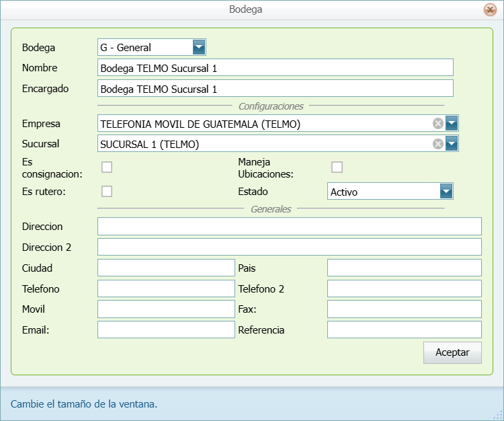Clear the Empresa field with X icon
Screen dimensions: 504x421
coord(437,123)
